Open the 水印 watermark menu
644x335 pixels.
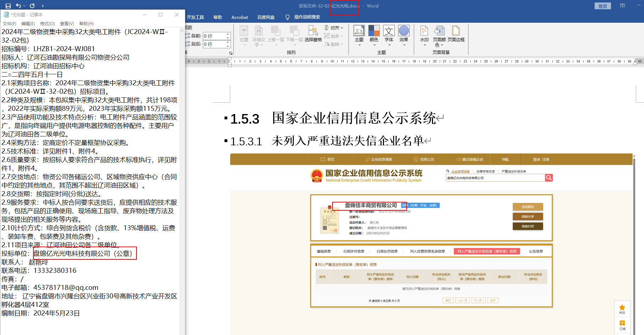coord(424,36)
